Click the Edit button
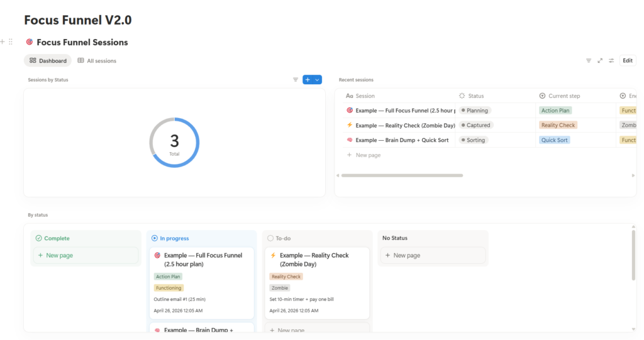Image resolution: width=644 pixels, height=340 pixels. 628,60
